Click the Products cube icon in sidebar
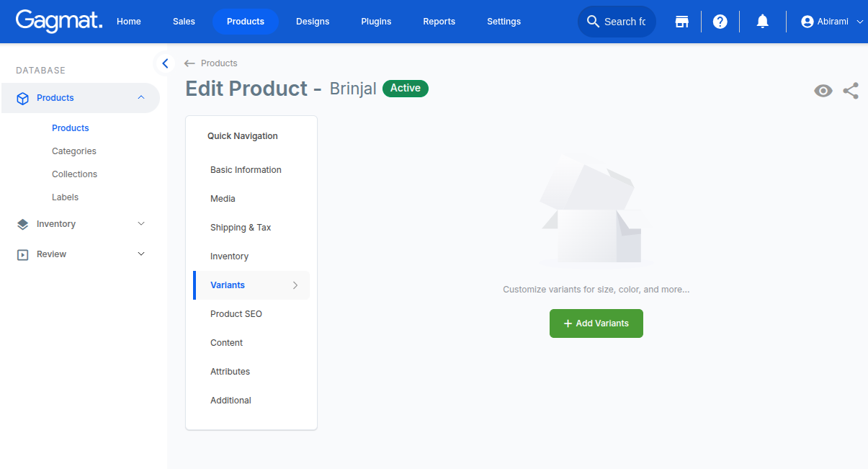 (22, 98)
